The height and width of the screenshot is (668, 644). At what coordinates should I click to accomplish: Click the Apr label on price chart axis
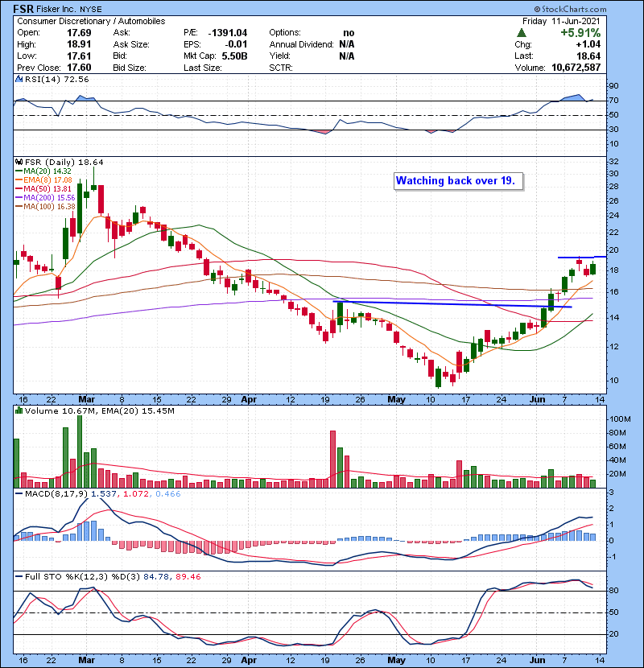coord(249,399)
